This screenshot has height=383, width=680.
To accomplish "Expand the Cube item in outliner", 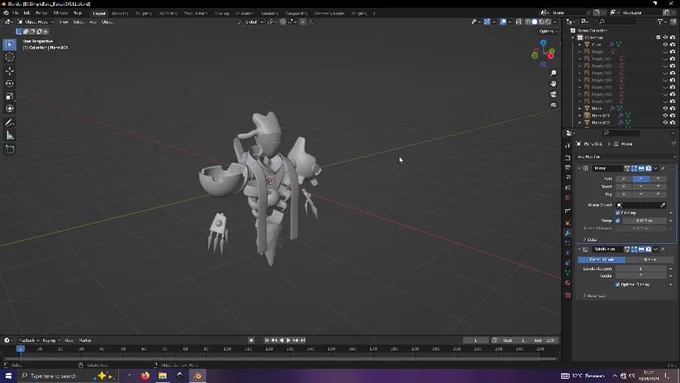I will [580, 44].
